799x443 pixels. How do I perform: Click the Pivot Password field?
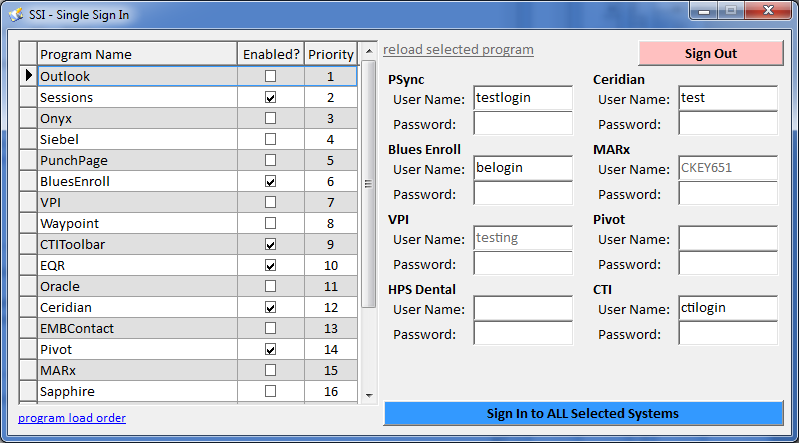(728, 263)
